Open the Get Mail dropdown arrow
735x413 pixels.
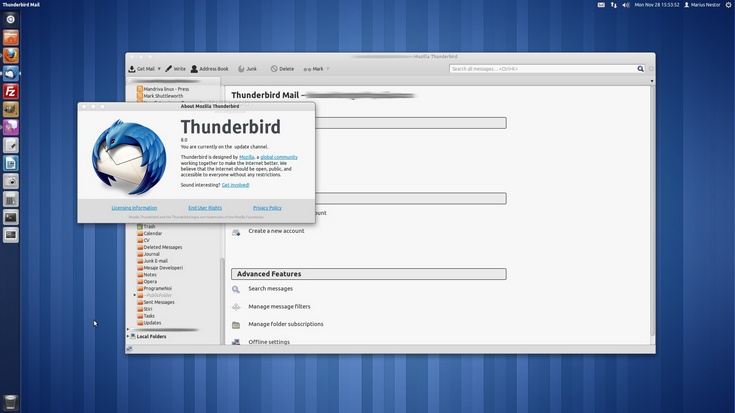pyautogui.click(x=159, y=69)
